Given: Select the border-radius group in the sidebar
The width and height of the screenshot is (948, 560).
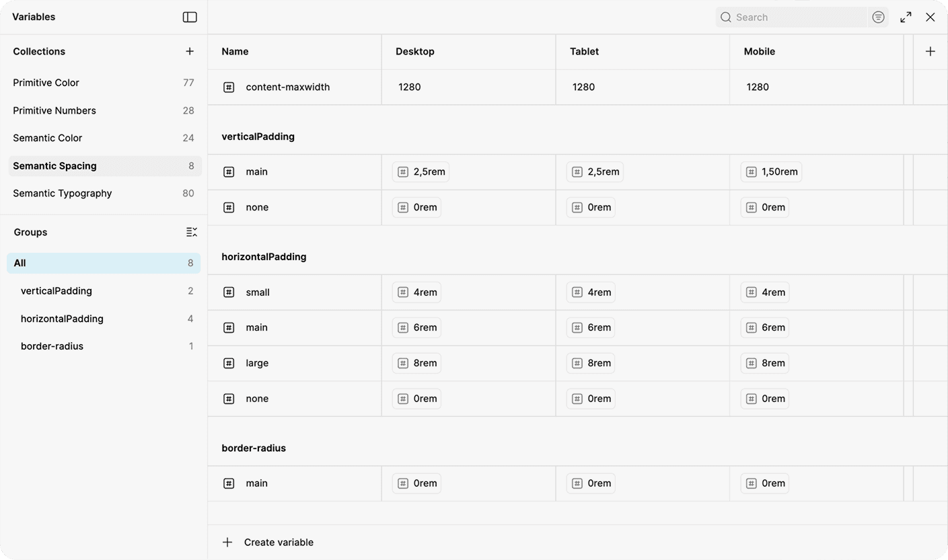Looking at the screenshot, I should click(x=52, y=346).
